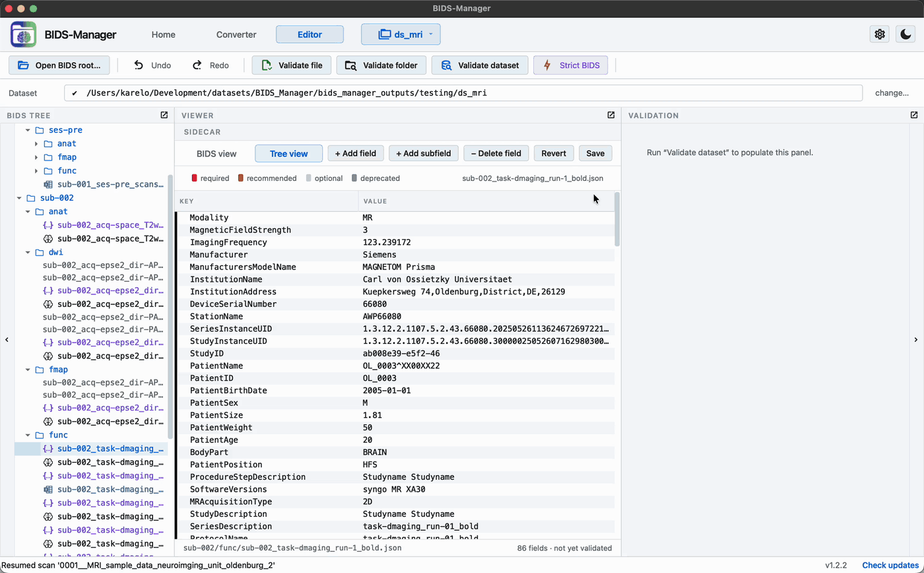Click the sub-002/func file path in viewer footer
This screenshot has height=573, width=924.
click(x=292, y=548)
